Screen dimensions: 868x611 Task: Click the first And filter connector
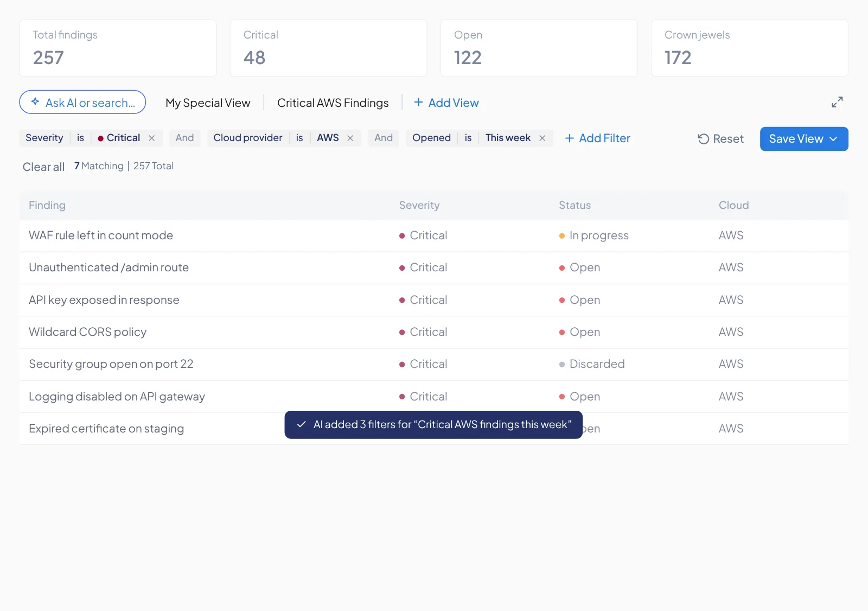[x=184, y=138]
